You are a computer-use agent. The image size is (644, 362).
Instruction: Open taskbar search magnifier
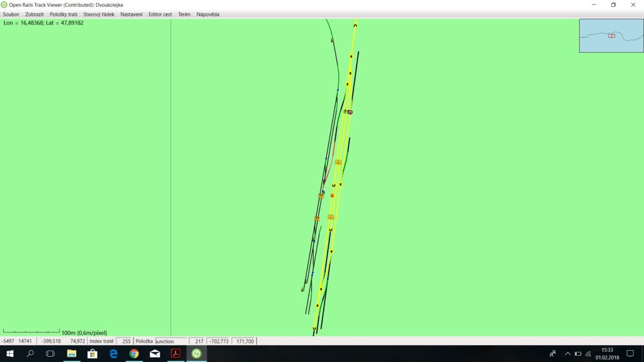[x=30, y=354]
